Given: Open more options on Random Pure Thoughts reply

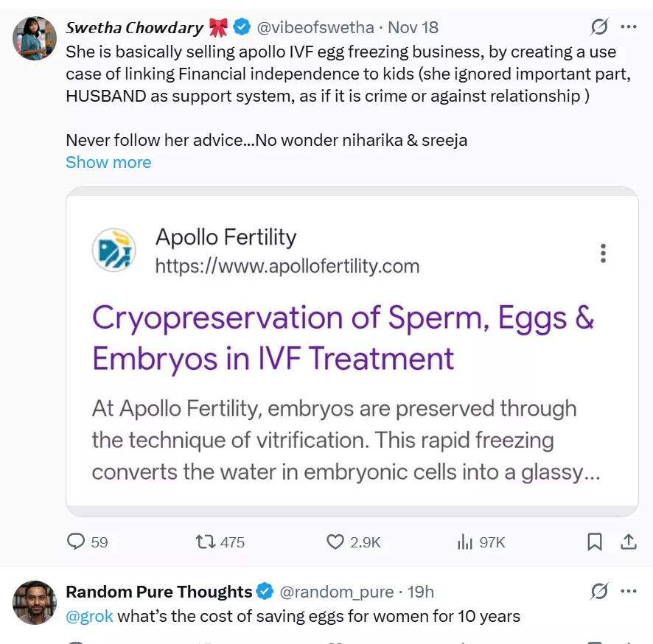Looking at the screenshot, I should tap(629, 591).
